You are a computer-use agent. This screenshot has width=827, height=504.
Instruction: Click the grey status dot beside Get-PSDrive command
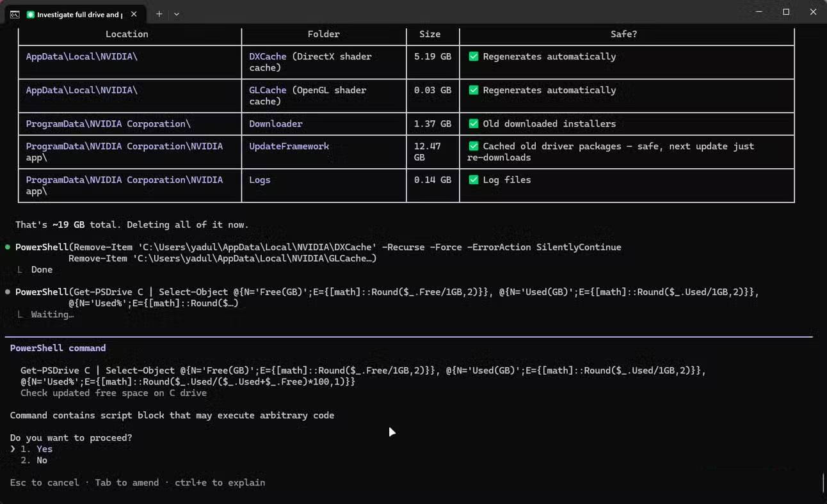8,292
